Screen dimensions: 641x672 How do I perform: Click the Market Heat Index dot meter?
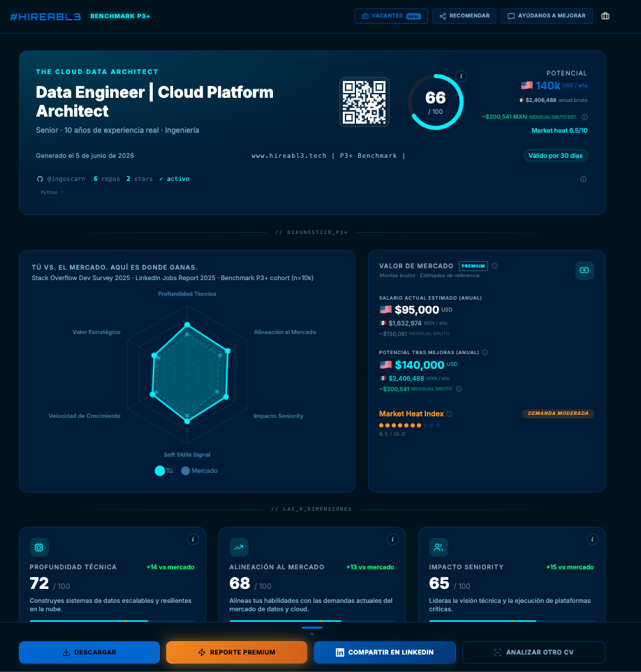[409, 425]
